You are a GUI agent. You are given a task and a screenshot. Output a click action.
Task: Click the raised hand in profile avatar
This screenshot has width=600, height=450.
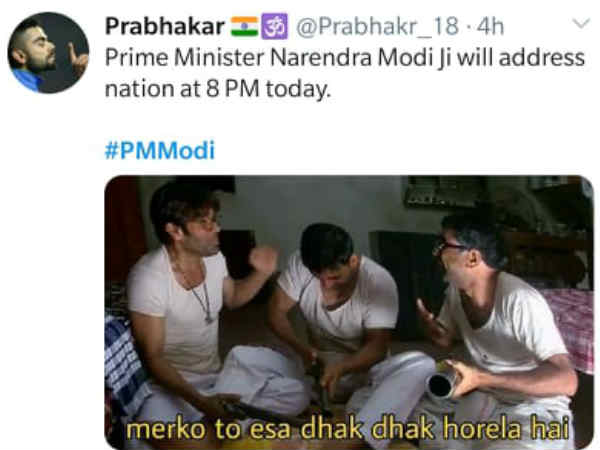[78, 60]
